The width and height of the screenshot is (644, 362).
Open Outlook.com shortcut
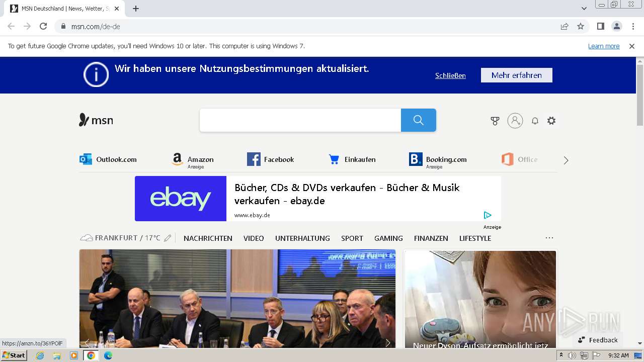point(108,159)
